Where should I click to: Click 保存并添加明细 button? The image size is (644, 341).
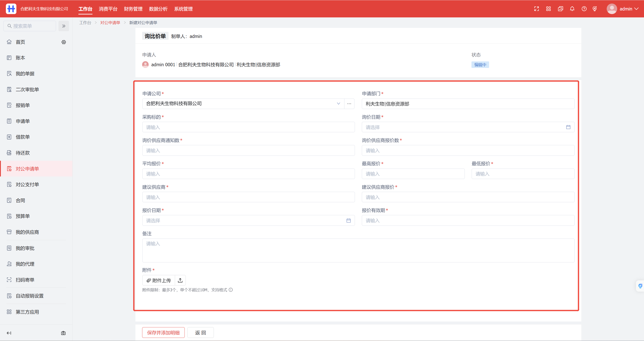click(x=163, y=332)
